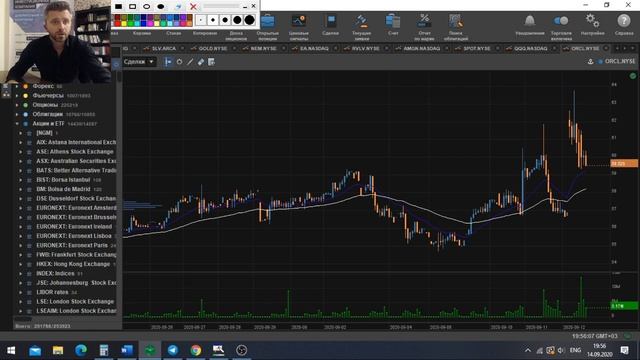Image resolution: width=640 pixels, height=360 pixels.
Task: Open Telegram from taskbar
Action: [x=173, y=350]
